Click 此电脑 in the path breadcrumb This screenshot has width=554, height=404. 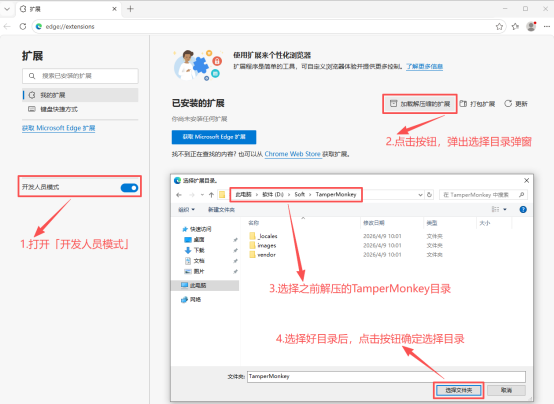[x=243, y=194]
